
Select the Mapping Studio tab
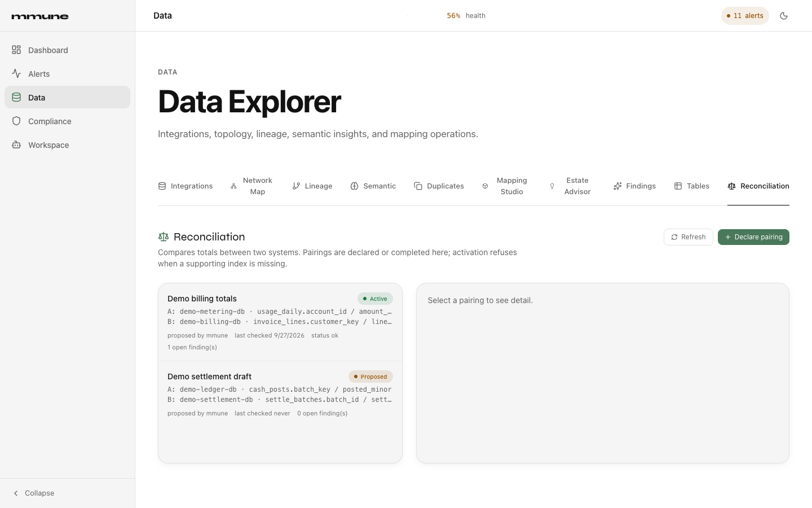tap(505, 186)
